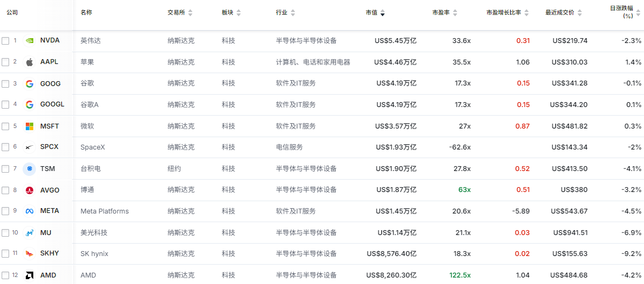Sort by 市盈率 column arrows
644x284 pixels.
[x=454, y=13]
